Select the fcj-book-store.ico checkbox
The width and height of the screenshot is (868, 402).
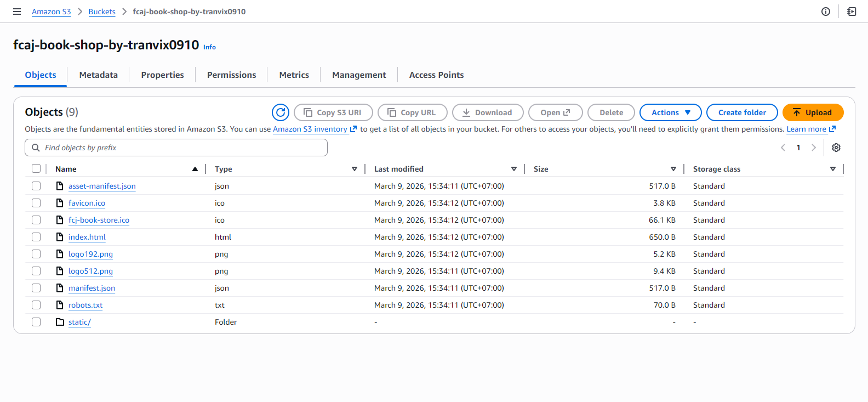(36, 220)
